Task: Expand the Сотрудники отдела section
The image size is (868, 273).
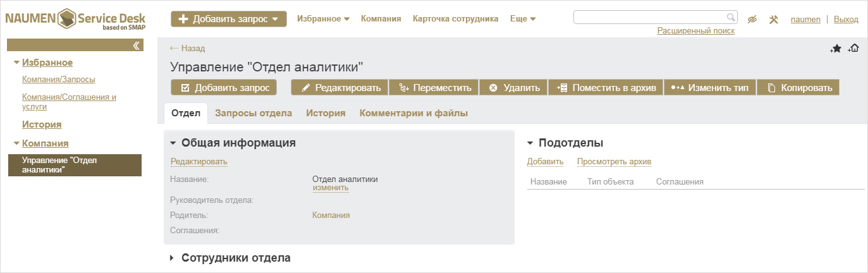Action: click(173, 258)
